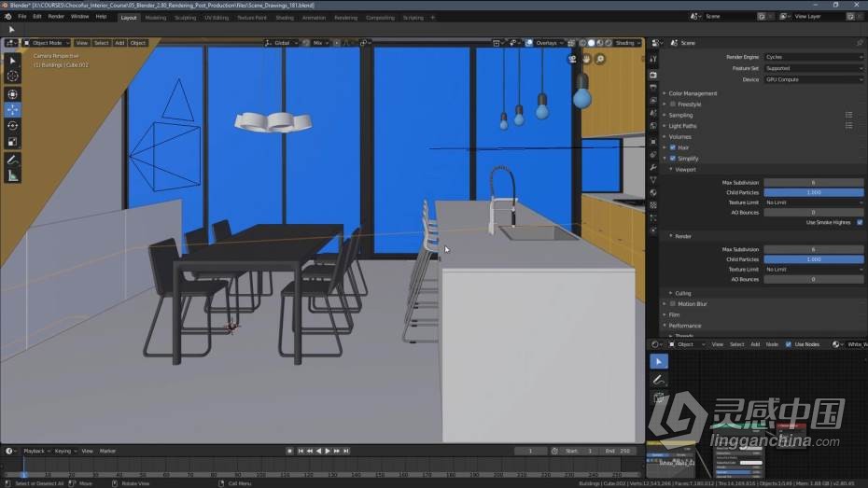Expand the Sampling panel
Image resolution: width=868 pixels, height=488 pixels.
pos(680,115)
